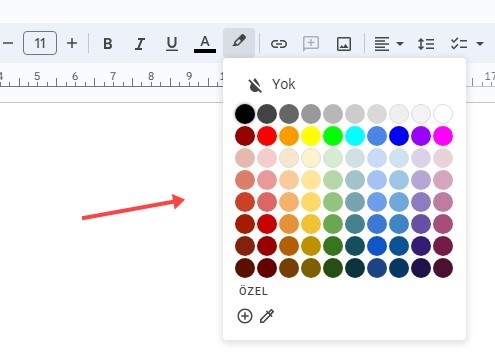Select the purple swatch
The height and width of the screenshot is (361, 495).
point(421,136)
